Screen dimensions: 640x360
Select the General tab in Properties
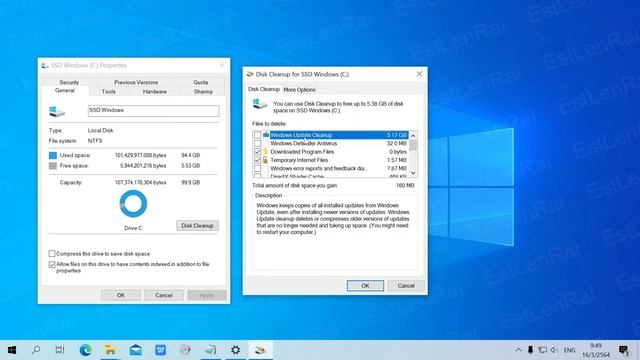[65, 91]
